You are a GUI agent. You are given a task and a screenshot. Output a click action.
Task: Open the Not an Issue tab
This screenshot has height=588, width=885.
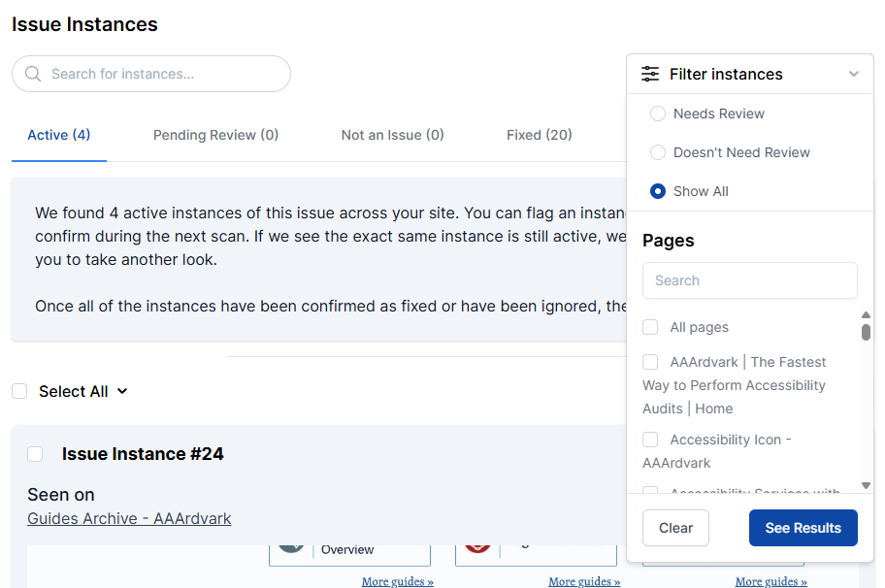click(x=392, y=135)
